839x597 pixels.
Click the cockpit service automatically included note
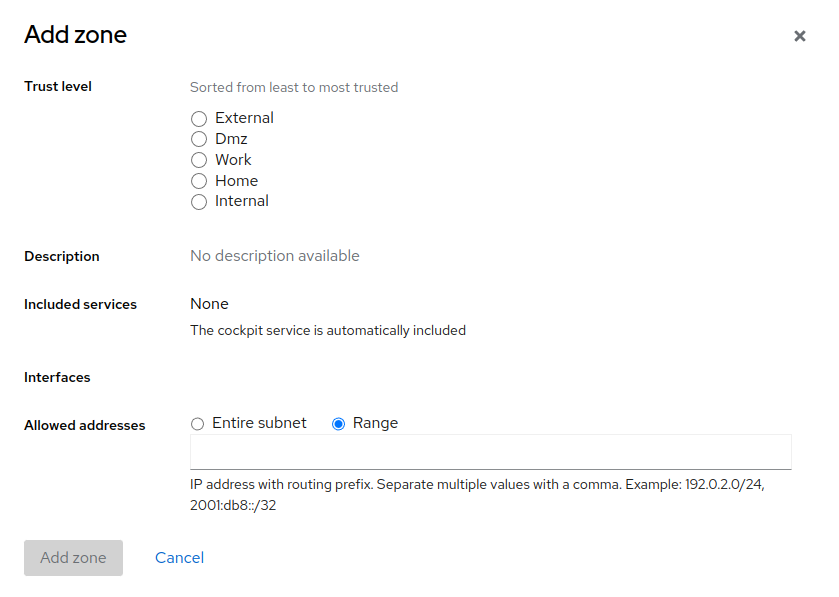coord(327,330)
